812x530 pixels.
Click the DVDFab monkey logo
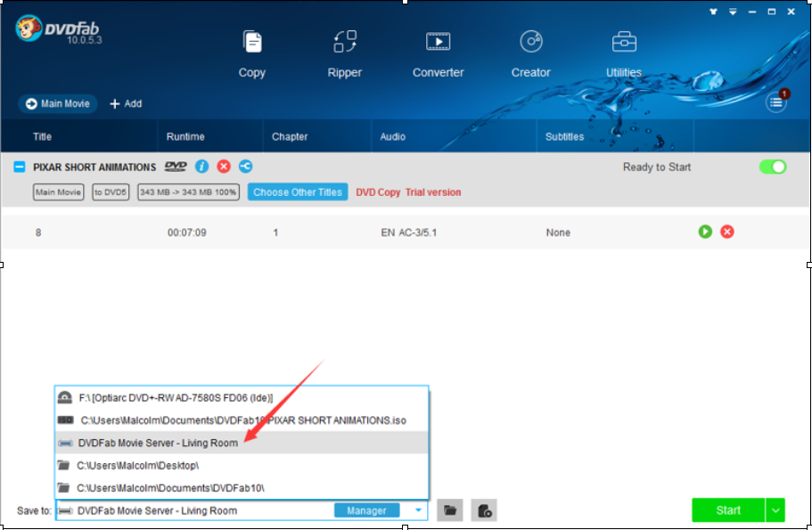point(28,28)
